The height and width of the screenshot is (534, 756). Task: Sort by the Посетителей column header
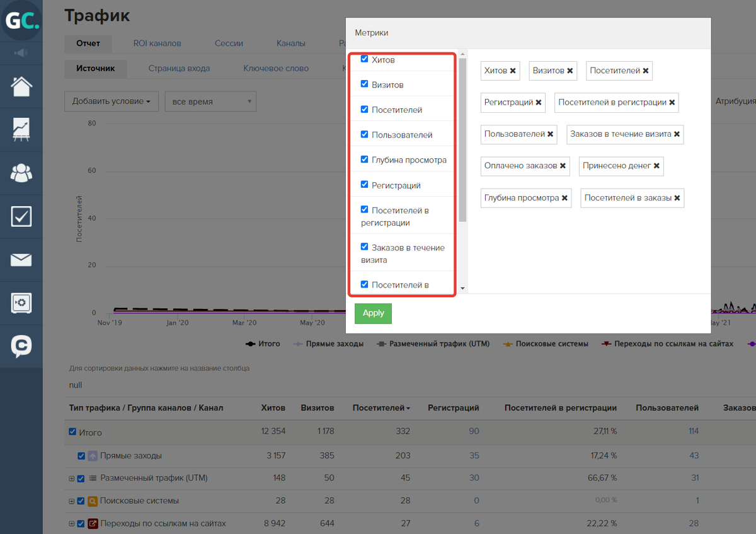381,408
